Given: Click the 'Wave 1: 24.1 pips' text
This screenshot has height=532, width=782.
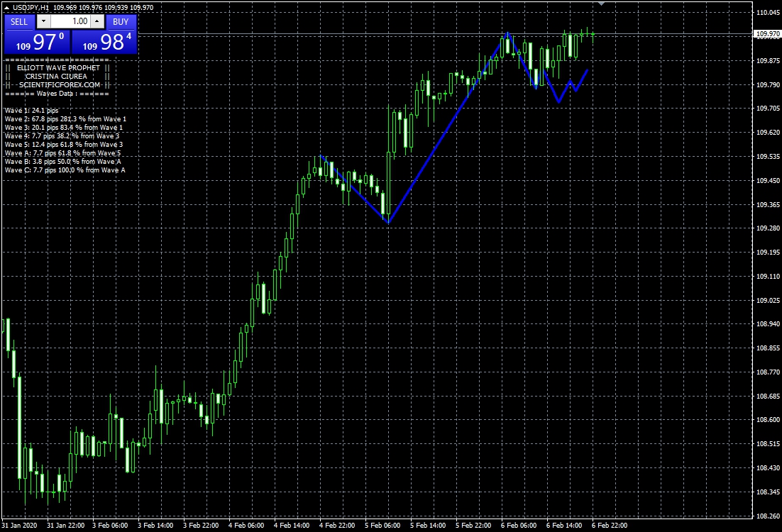Looking at the screenshot, I should (31, 111).
